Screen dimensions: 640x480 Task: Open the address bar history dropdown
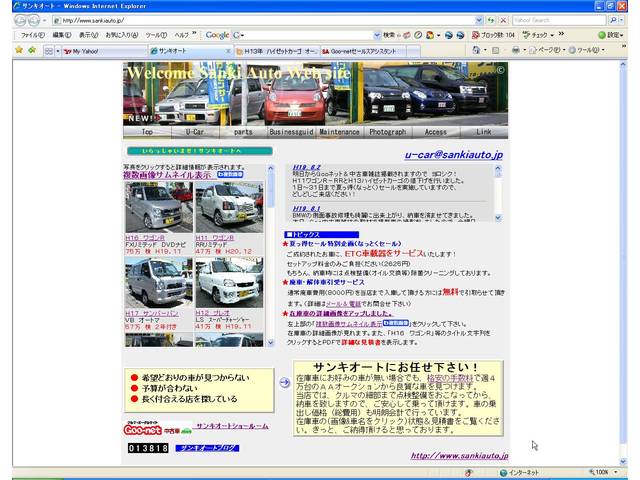(x=479, y=20)
